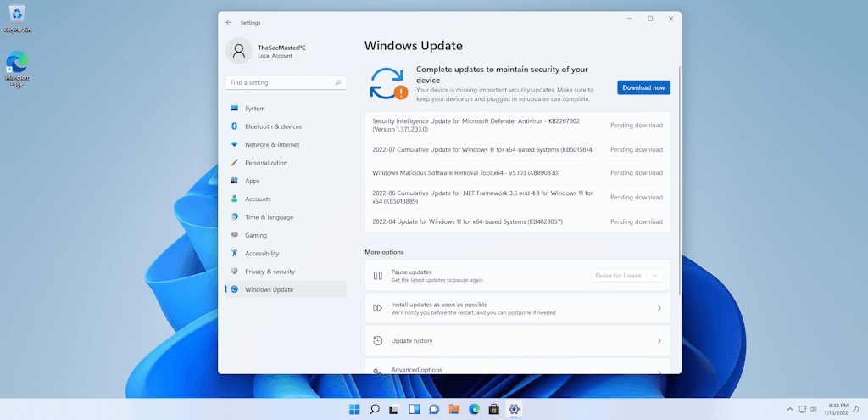This screenshot has width=868, height=420.
Task: Click the user avatar picture
Action: pos(239,51)
